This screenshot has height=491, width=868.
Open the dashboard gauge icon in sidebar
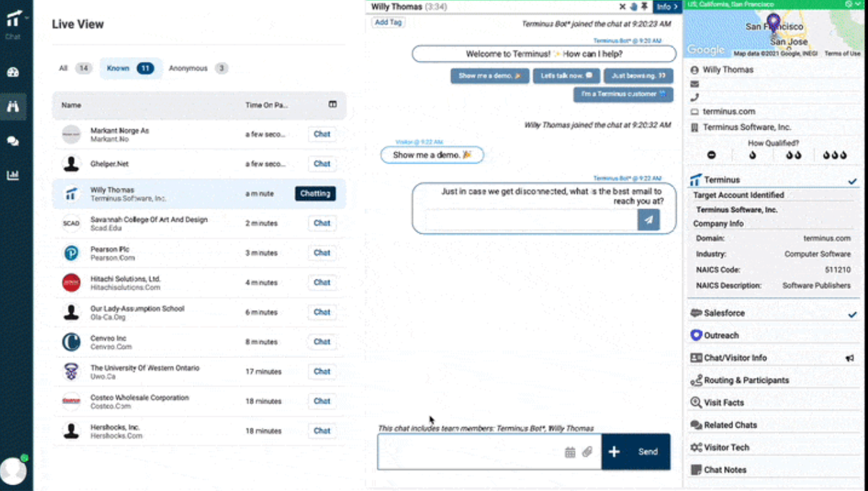coord(14,72)
